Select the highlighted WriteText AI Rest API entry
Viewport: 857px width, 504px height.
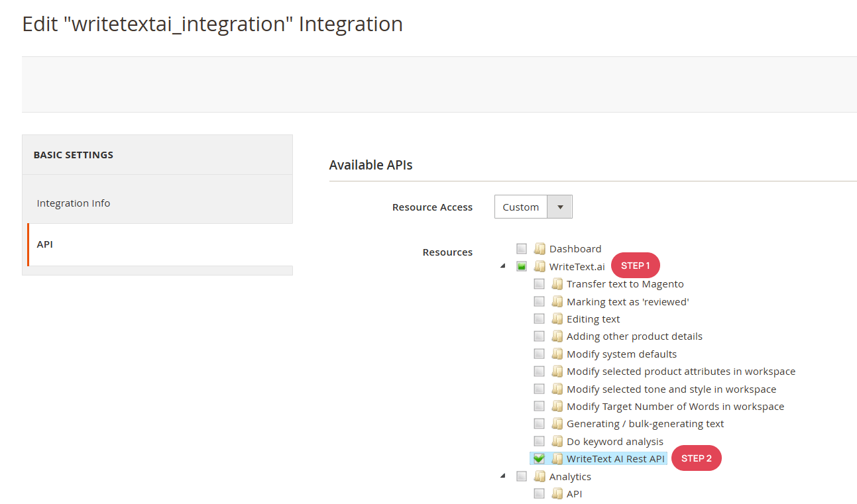point(616,458)
